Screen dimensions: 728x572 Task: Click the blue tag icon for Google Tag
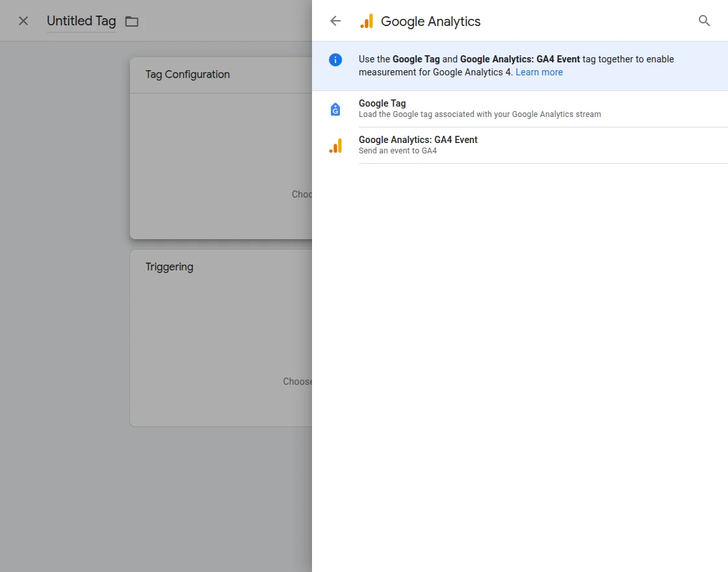(x=335, y=109)
